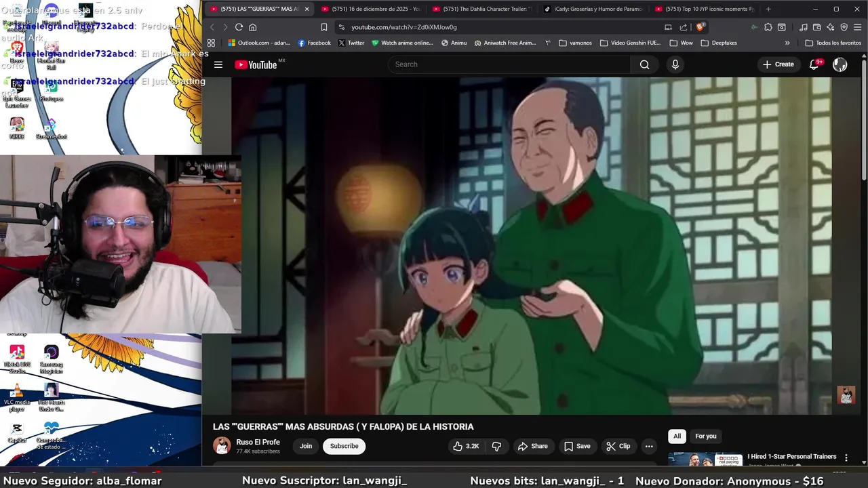868x488 pixels.
Task: Open I Hired 1-Star Personal Trainers video
Action: click(x=792, y=456)
